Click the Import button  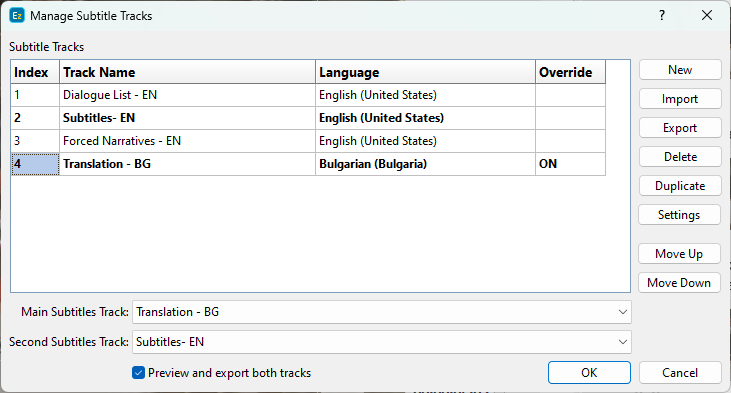coord(680,99)
